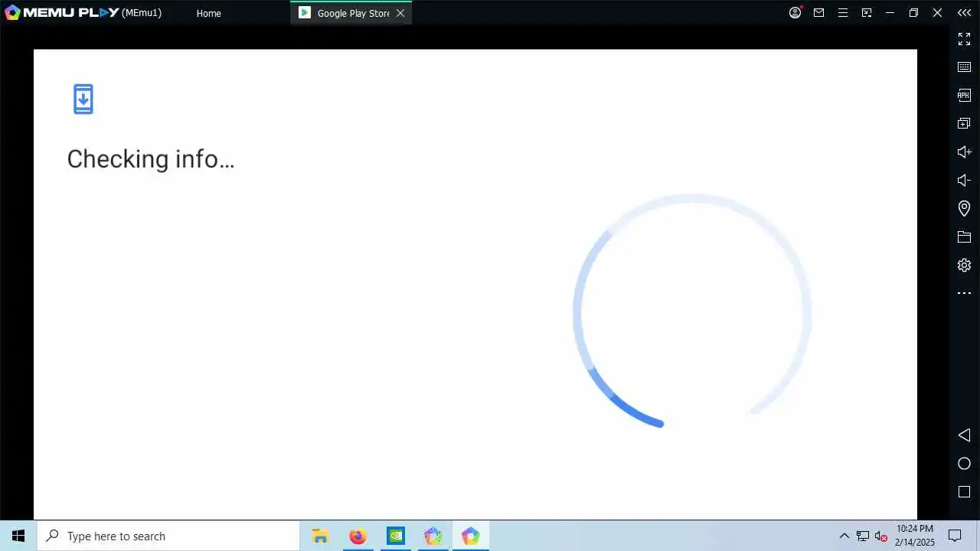Click the MEmu Play logo

click(61, 12)
